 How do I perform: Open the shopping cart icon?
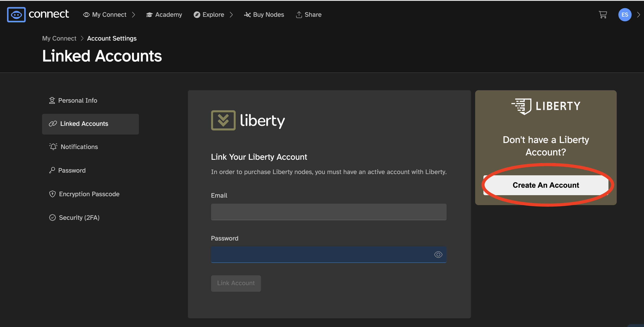coord(603,14)
